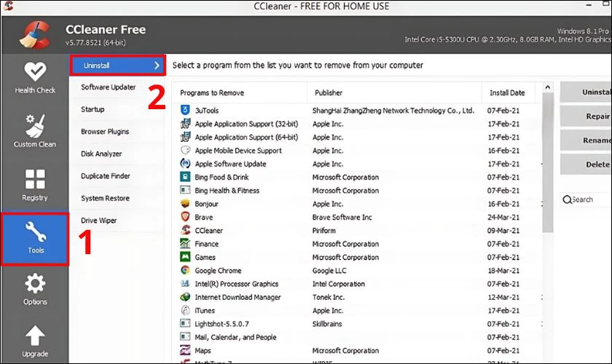Viewport: 612px width, 364px height.
Task: Expand the Uninstall tab chevron arrow
Action: (157, 66)
